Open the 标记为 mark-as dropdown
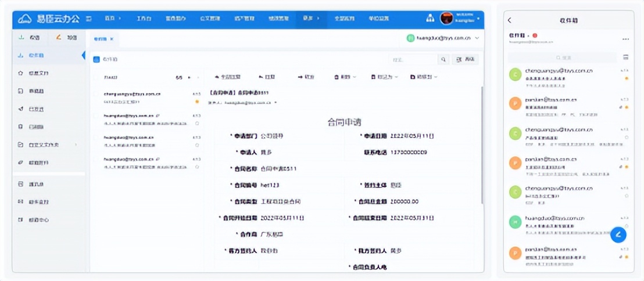Screen dimensions: 644x281 [x=384, y=77]
